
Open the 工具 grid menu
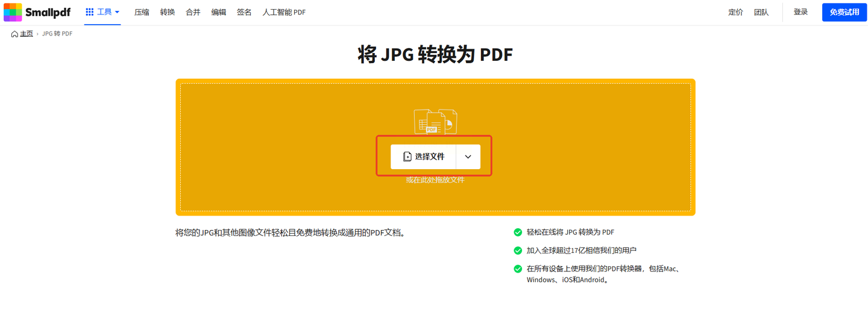coord(102,12)
